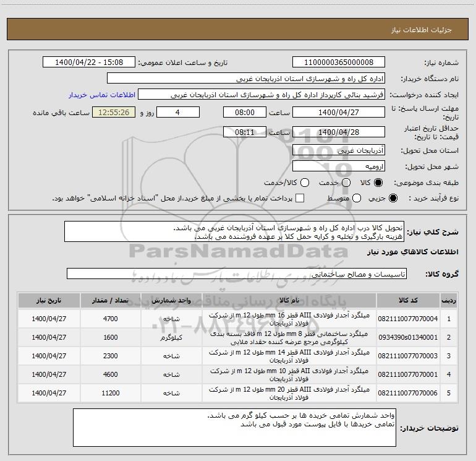Click product code 0821110077070003
This screenshot has height=461, width=476.
pyautogui.click(x=408, y=356)
